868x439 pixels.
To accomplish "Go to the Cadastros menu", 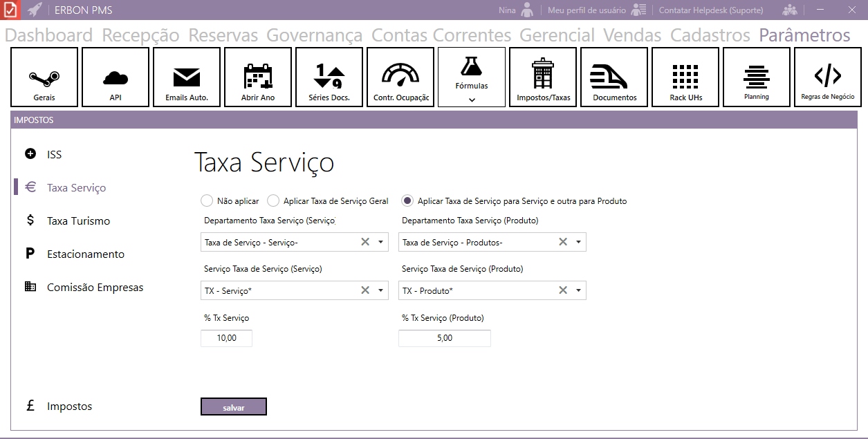I will [x=710, y=35].
